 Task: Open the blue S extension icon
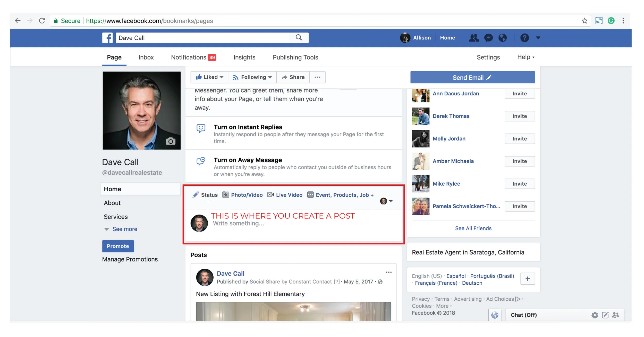pyautogui.click(x=599, y=21)
